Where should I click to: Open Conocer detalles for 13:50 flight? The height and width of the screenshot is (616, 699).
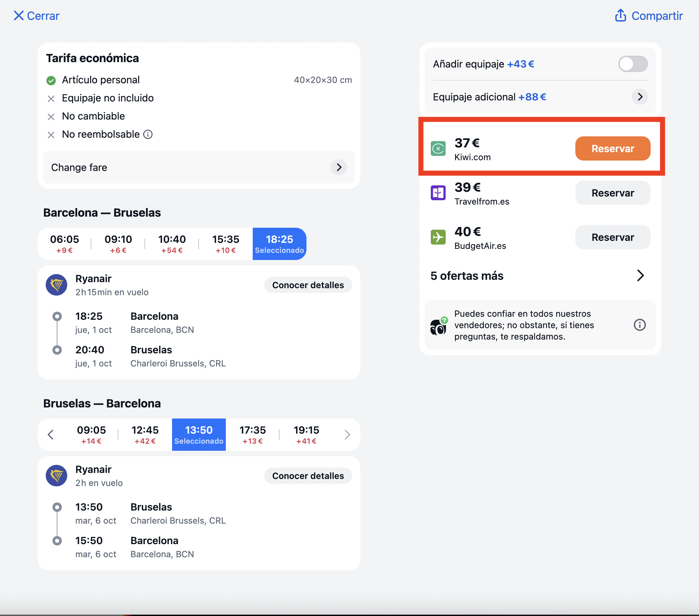click(308, 476)
